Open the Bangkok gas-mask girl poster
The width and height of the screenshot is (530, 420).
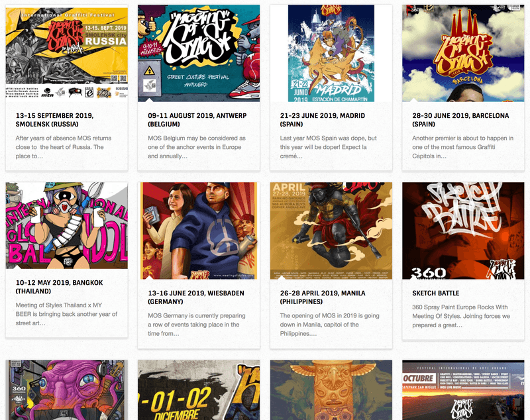pyautogui.click(x=67, y=226)
